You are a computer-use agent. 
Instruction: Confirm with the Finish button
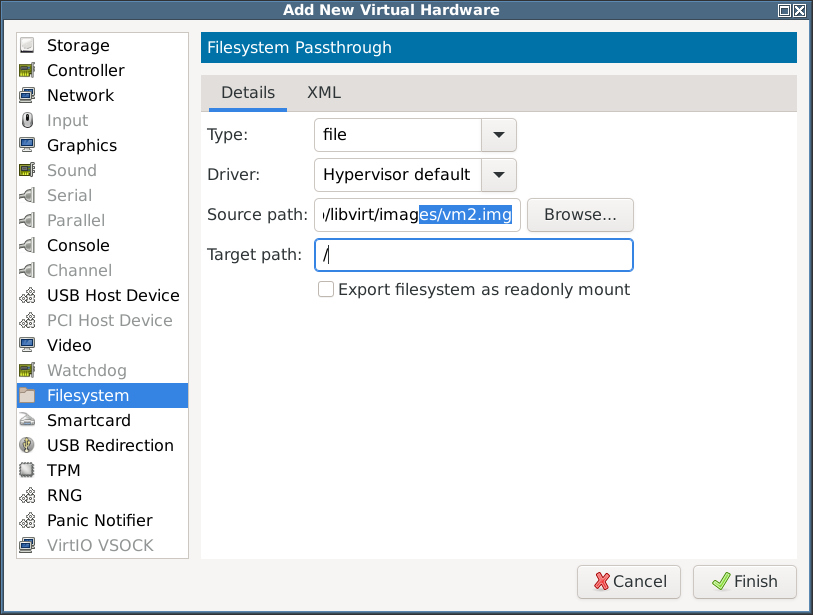745,581
